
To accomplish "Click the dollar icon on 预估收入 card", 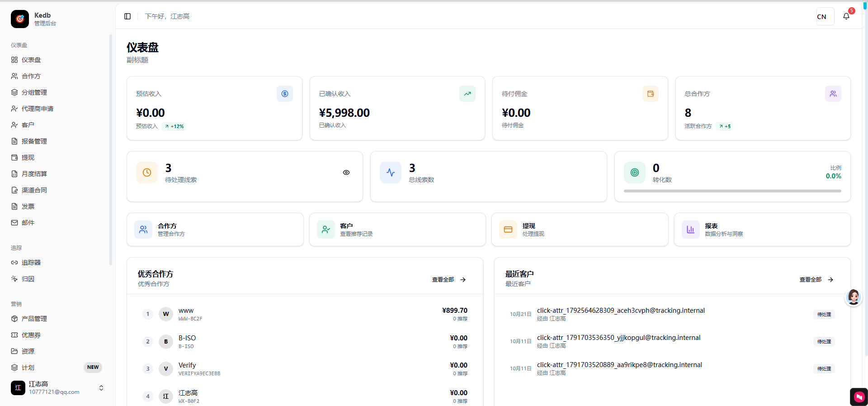I will (x=285, y=94).
